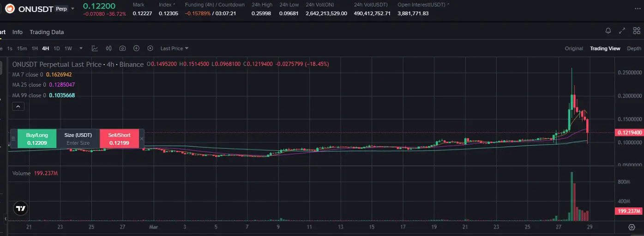Click the ONUSDT coin logo
Image resolution: width=644 pixels, height=236 pixels.
tap(9, 8)
